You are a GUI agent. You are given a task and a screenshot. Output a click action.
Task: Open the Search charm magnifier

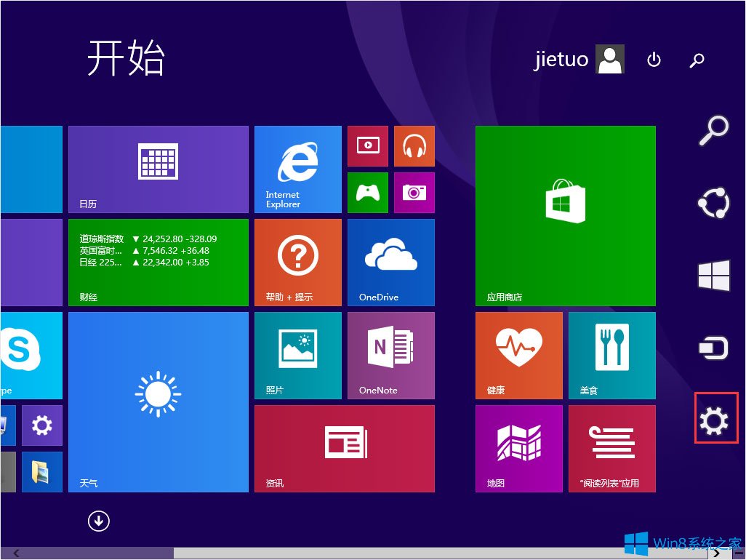tap(714, 130)
